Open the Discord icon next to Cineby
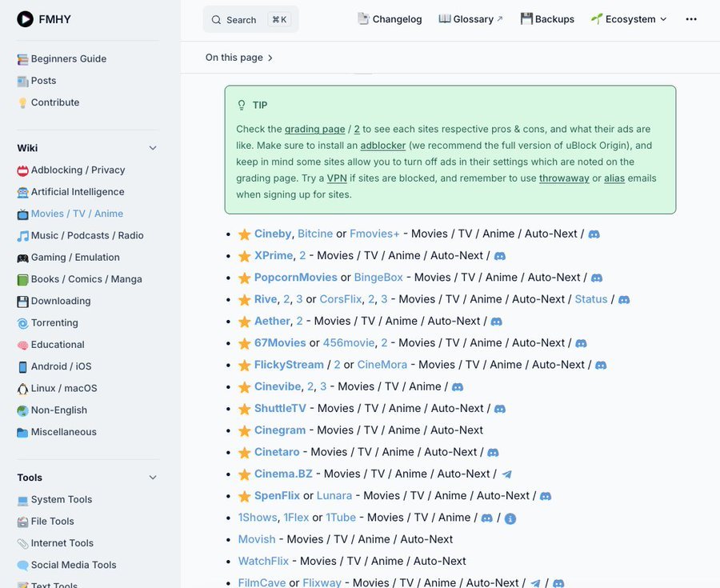 pos(594,234)
